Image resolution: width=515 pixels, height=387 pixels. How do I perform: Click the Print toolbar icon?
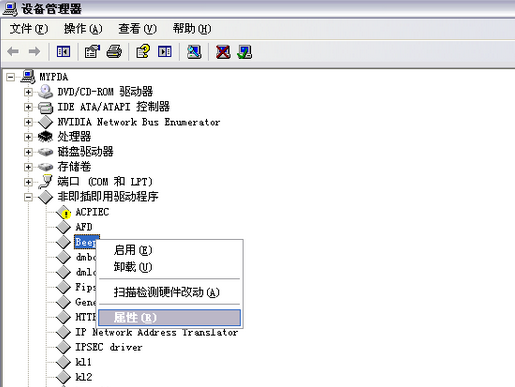pyautogui.click(x=114, y=52)
